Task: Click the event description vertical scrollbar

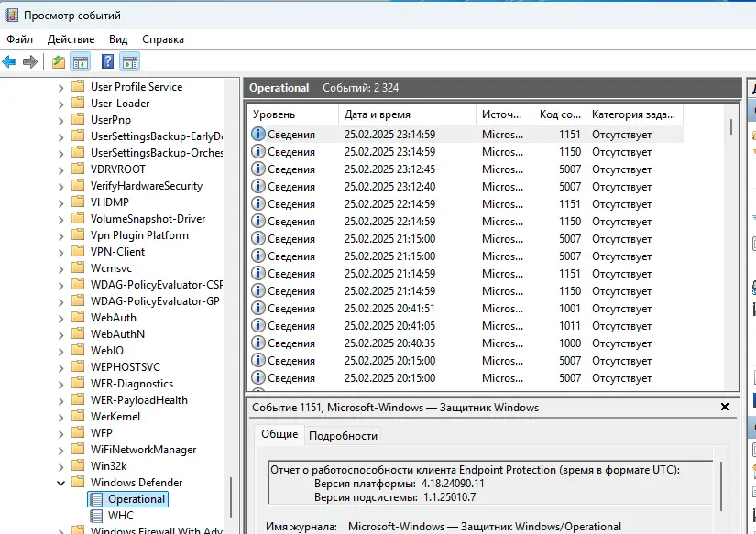Action: (722, 486)
